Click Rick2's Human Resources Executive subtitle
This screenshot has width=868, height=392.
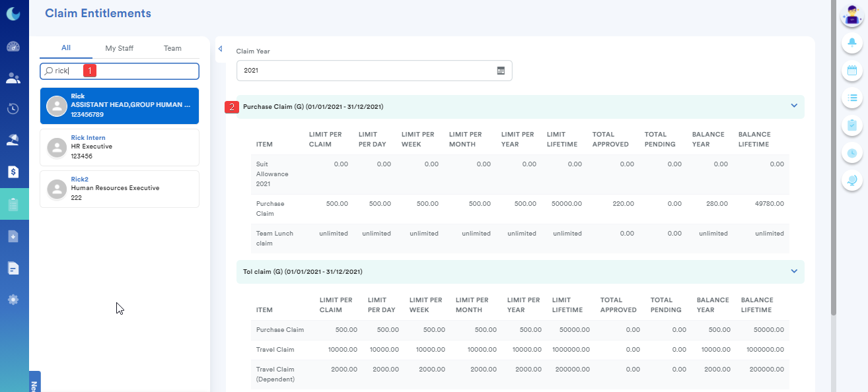click(x=115, y=188)
